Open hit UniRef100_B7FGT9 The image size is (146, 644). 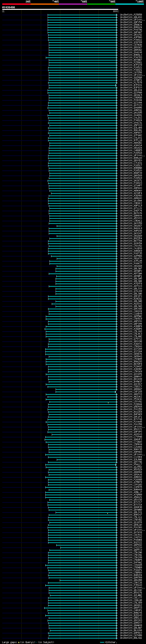(131, 65)
